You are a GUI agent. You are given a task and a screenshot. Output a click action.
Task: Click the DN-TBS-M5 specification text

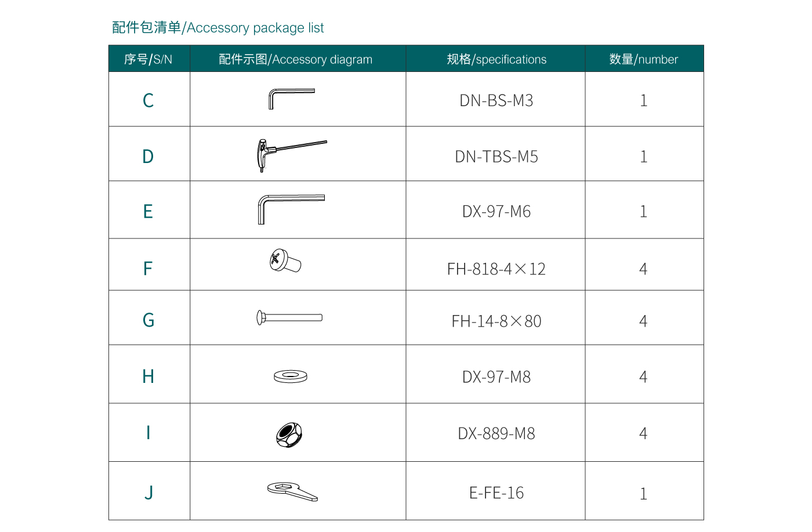click(x=496, y=157)
